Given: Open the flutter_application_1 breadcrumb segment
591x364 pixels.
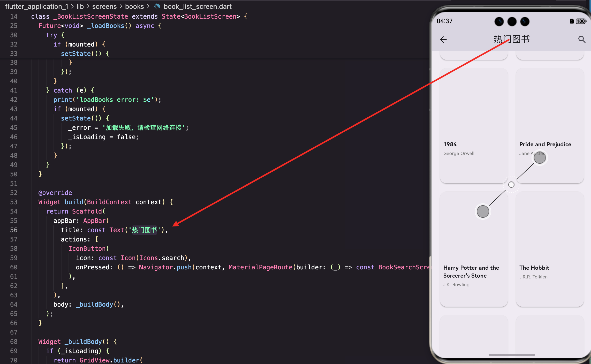Looking at the screenshot, I should (36, 6).
